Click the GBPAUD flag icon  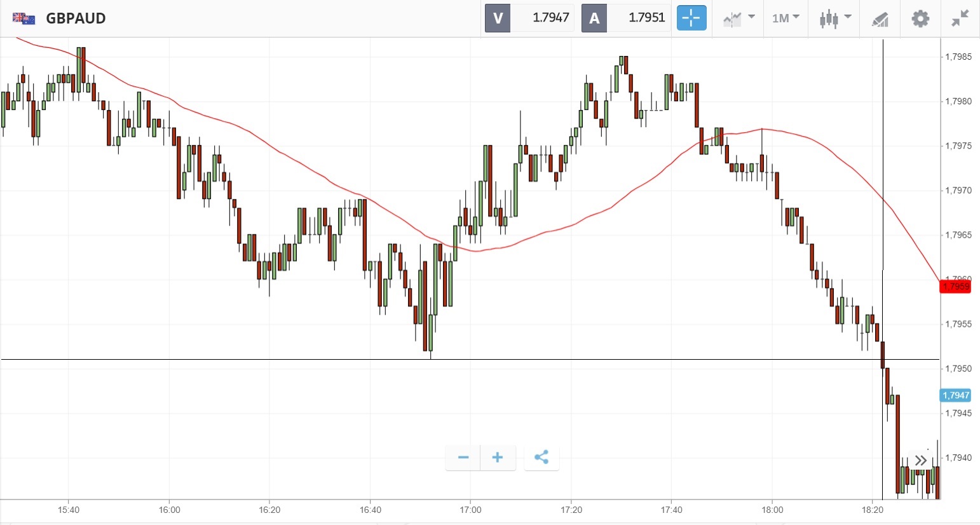[24, 18]
